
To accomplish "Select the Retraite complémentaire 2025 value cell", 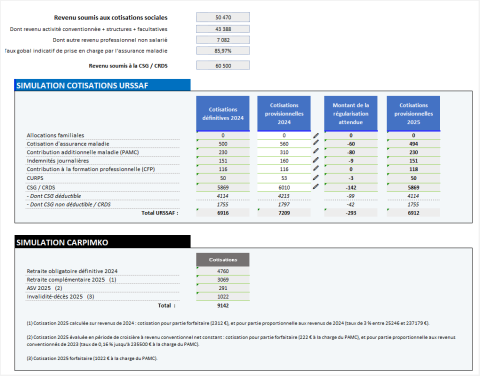I will pos(223,280).
